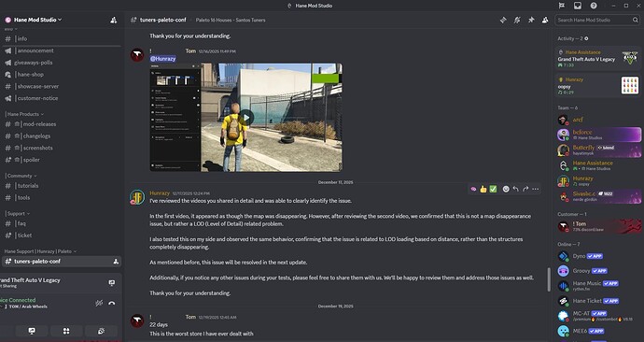Open the more options ellipsis on message
Viewport: 644px width, 342px height.
535,189
